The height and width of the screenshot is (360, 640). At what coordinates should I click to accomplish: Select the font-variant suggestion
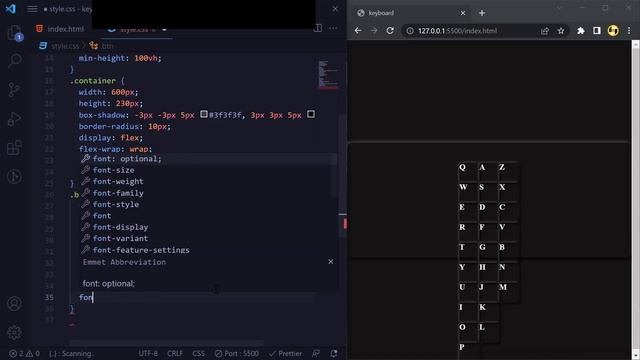[208, 238]
